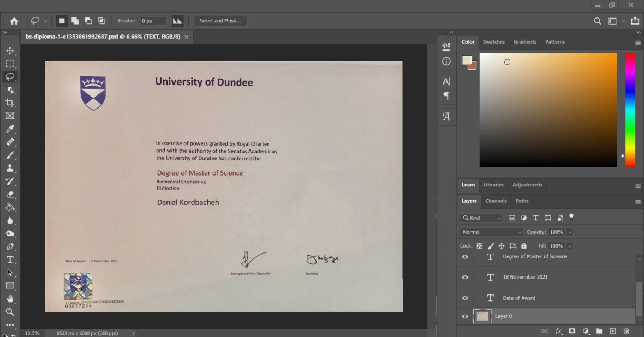Select the Zoom tool
The height and width of the screenshot is (337, 644).
pyautogui.click(x=10, y=312)
